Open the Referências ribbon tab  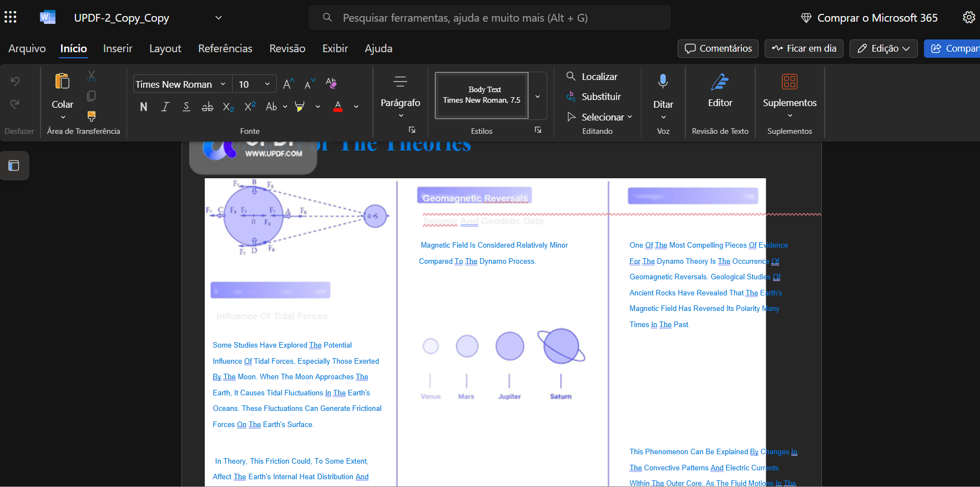[x=225, y=48]
